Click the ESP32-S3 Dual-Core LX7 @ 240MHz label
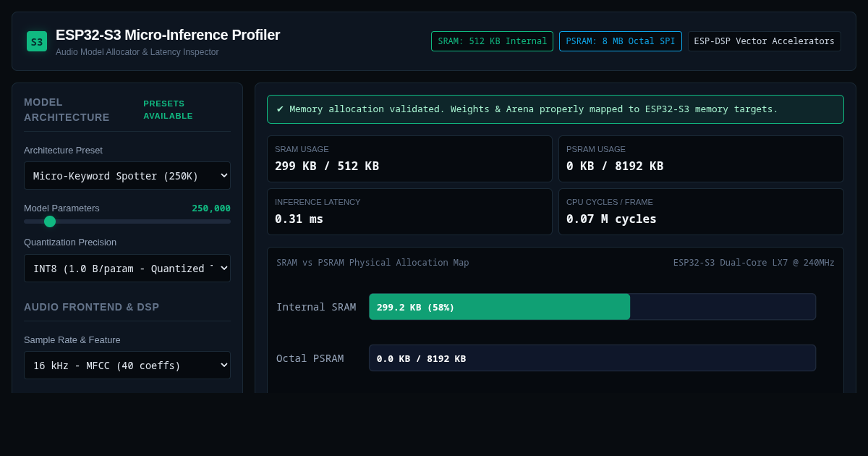This screenshot has width=868, height=456. tap(754, 263)
